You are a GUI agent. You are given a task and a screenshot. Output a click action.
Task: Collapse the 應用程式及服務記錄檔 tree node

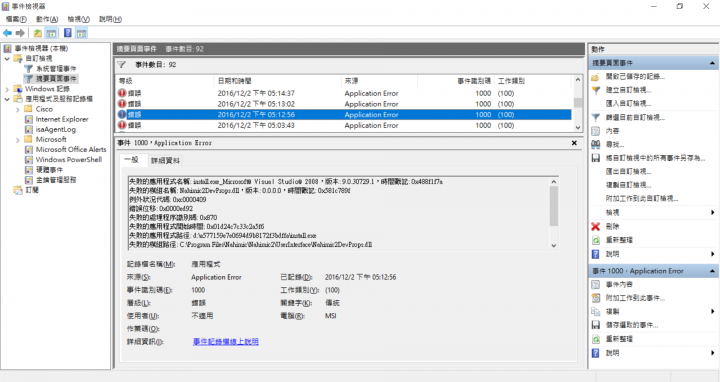point(7,99)
